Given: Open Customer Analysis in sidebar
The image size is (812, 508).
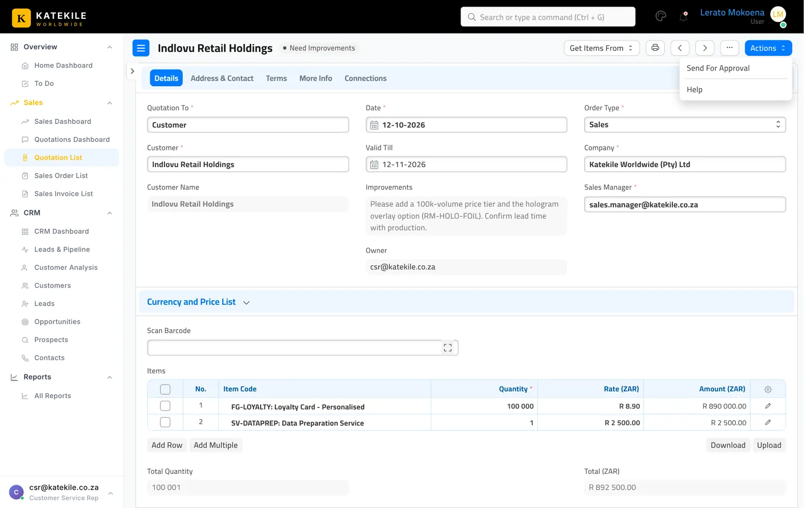Looking at the screenshot, I should 65,268.
